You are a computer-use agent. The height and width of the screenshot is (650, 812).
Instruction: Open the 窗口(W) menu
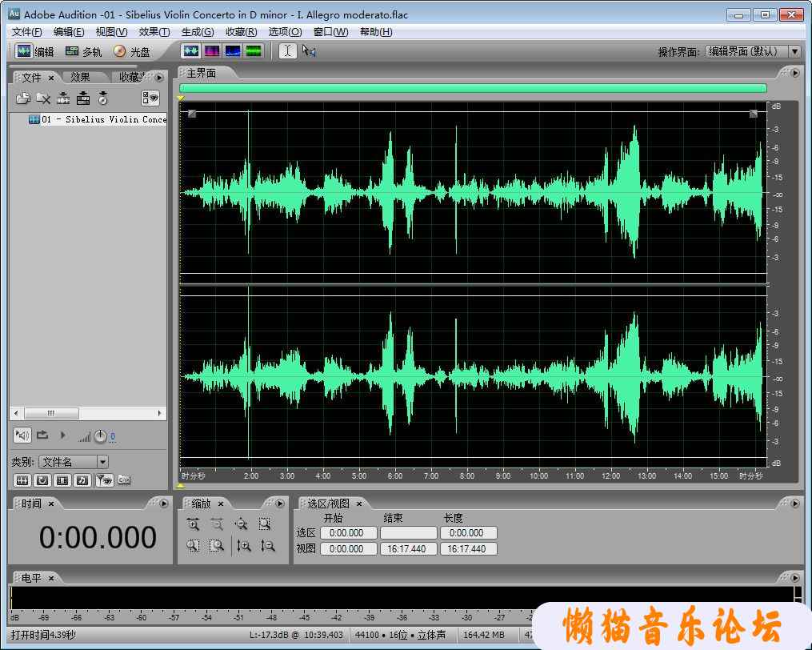coord(331,32)
